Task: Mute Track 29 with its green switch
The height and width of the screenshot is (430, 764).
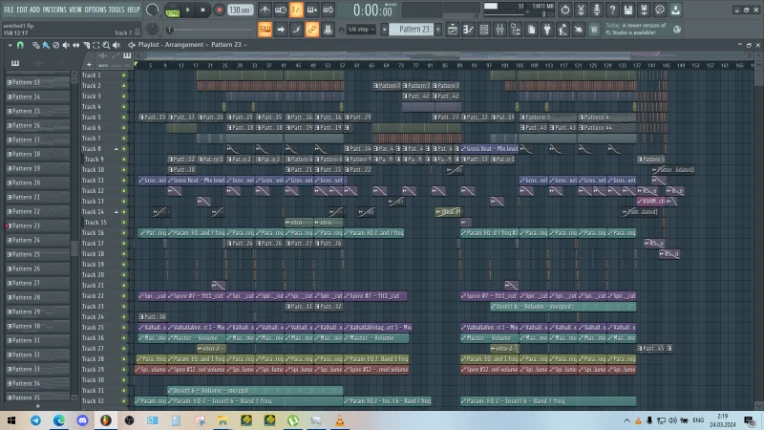Action: click(x=124, y=370)
